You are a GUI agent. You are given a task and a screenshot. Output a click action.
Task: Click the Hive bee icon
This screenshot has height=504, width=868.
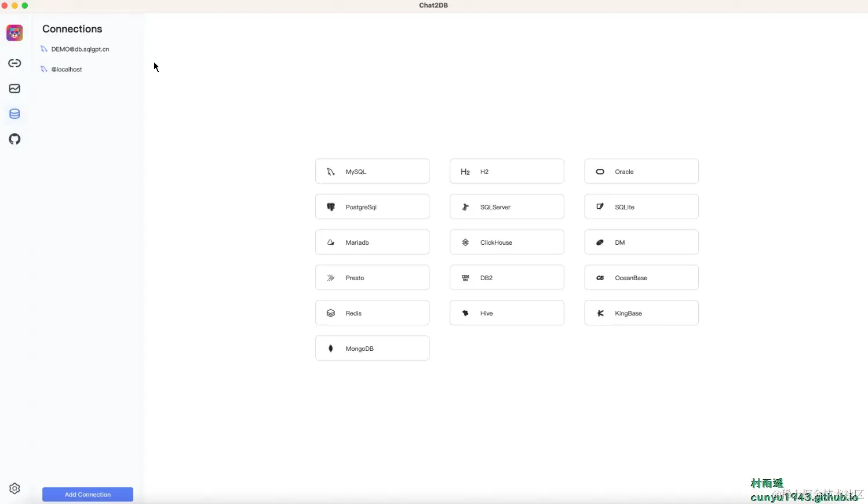(465, 313)
